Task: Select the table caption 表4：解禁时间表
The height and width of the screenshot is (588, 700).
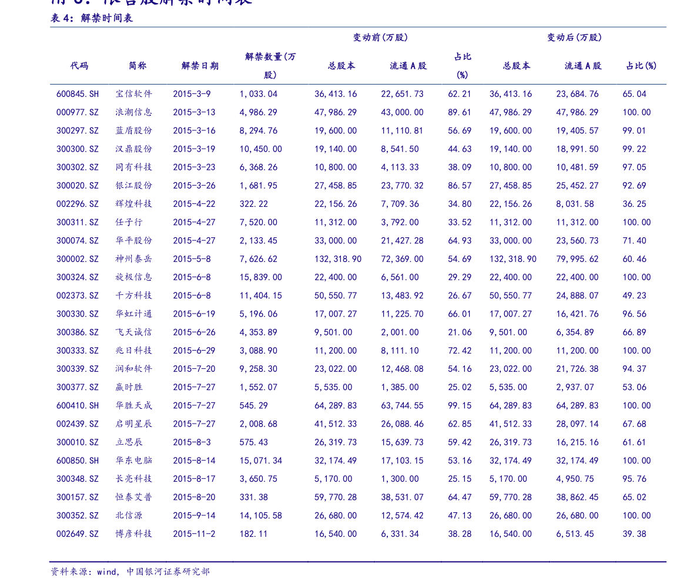Action: click(92, 18)
